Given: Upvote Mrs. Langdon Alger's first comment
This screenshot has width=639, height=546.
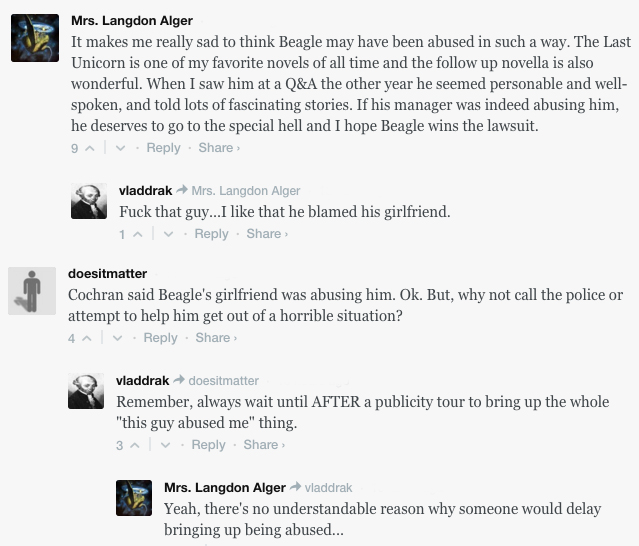Looking at the screenshot, I should [90, 148].
